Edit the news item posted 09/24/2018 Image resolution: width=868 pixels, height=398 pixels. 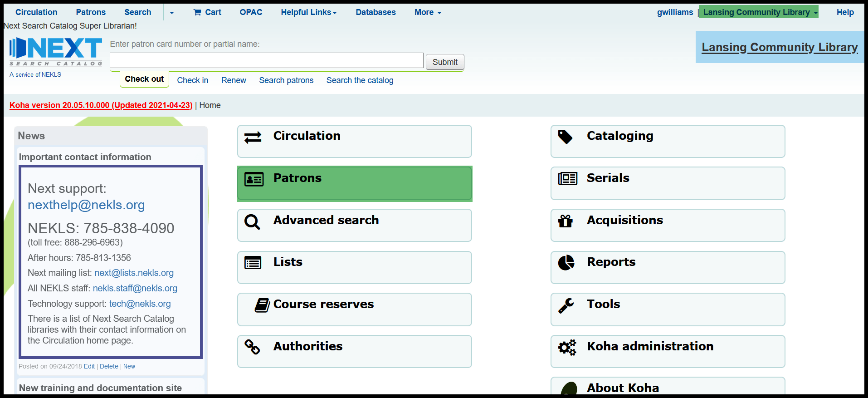(89, 366)
